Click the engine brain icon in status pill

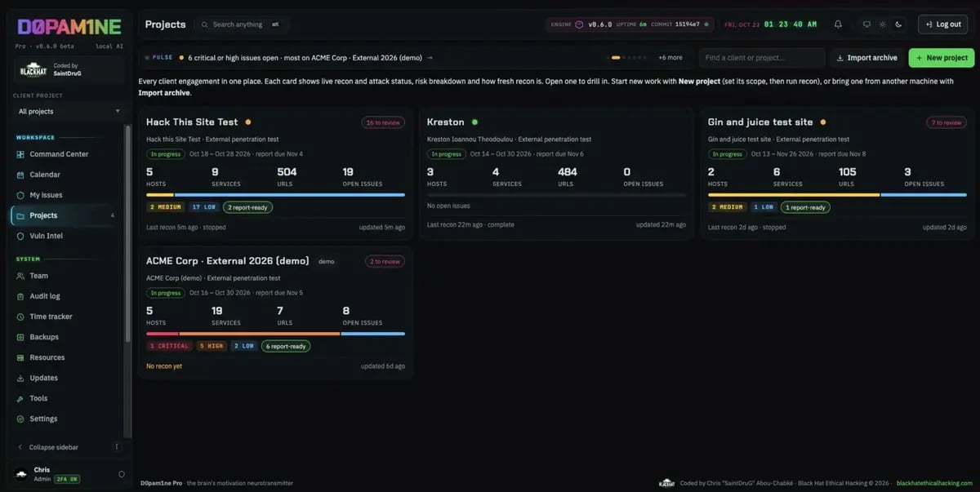tap(579, 24)
